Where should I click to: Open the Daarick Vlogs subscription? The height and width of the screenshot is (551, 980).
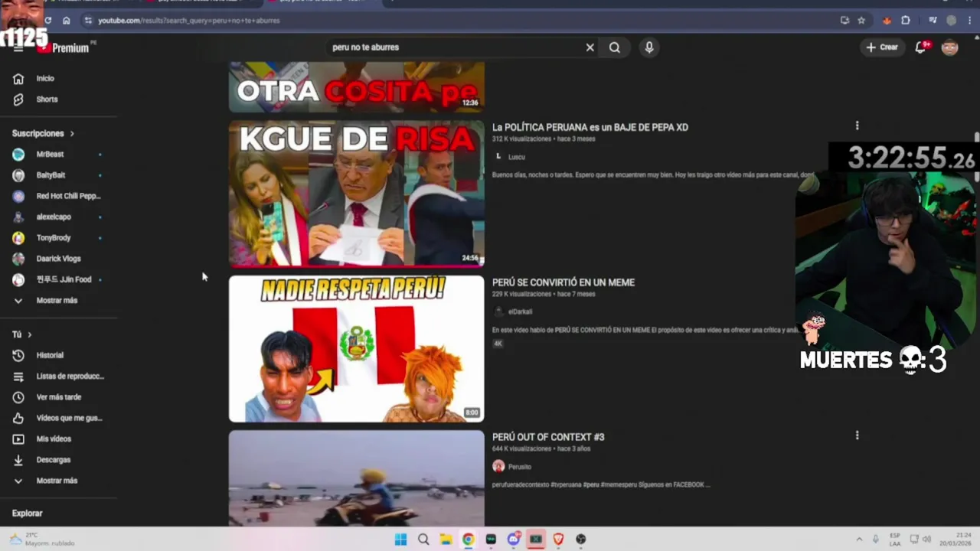[x=59, y=259]
